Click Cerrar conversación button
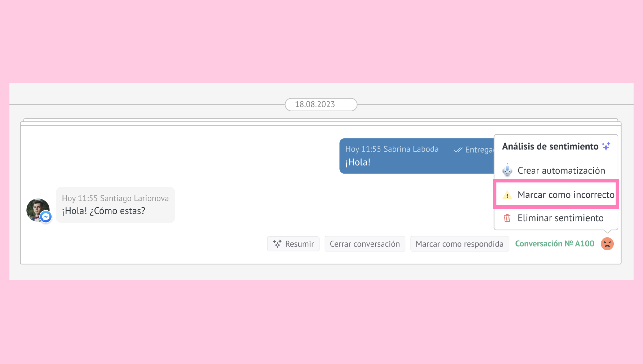The image size is (643, 364). click(x=365, y=244)
